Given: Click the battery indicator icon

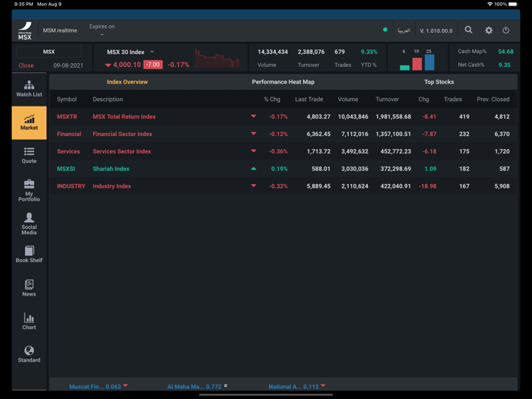Looking at the screenshot, I should (x=513, y=4).
